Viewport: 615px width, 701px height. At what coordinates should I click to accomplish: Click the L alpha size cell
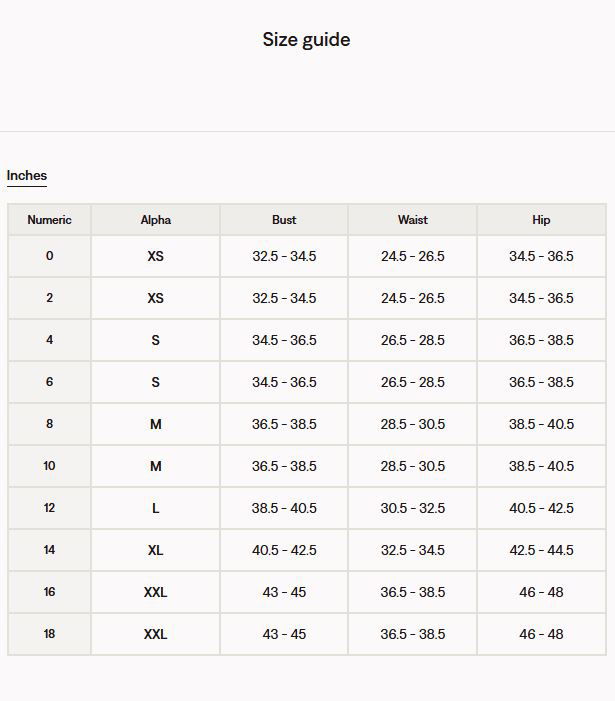[156, 508]
